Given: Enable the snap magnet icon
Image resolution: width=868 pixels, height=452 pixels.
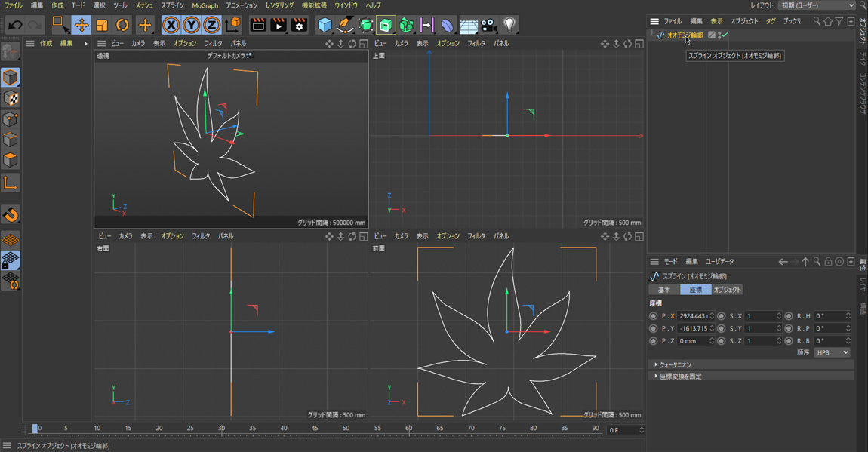Looking at the screenshot, I should point(11,215).
